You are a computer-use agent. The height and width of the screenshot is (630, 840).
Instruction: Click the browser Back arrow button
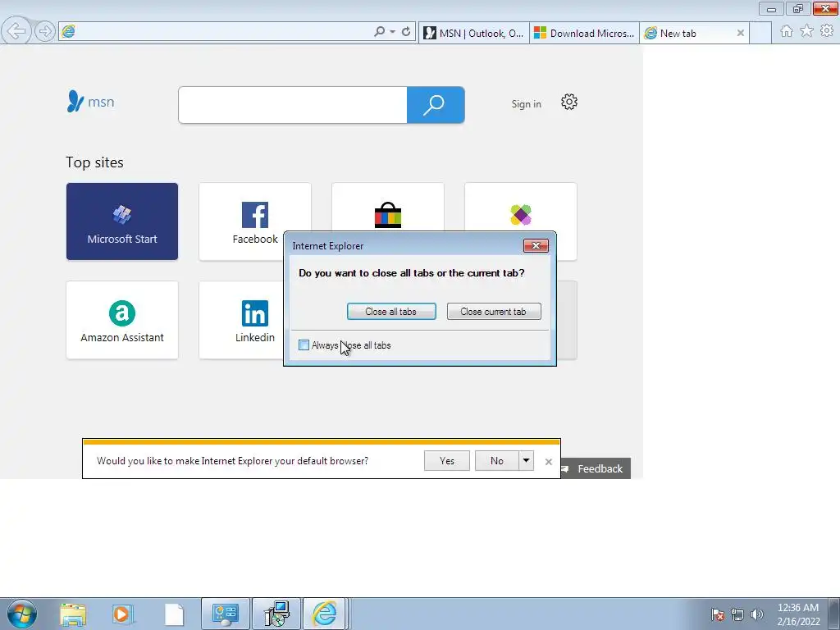click(x=16, y=30)
